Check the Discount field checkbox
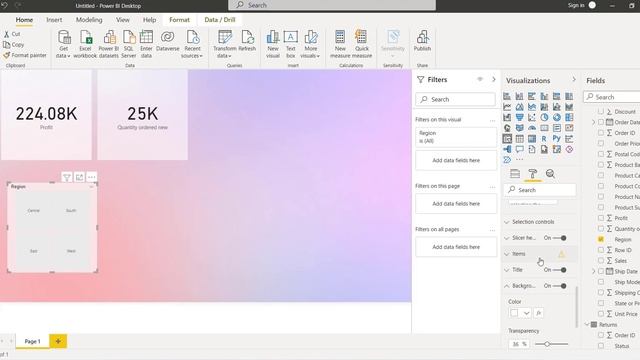This screenshot has height=360, width=640. tap(601, 111)
